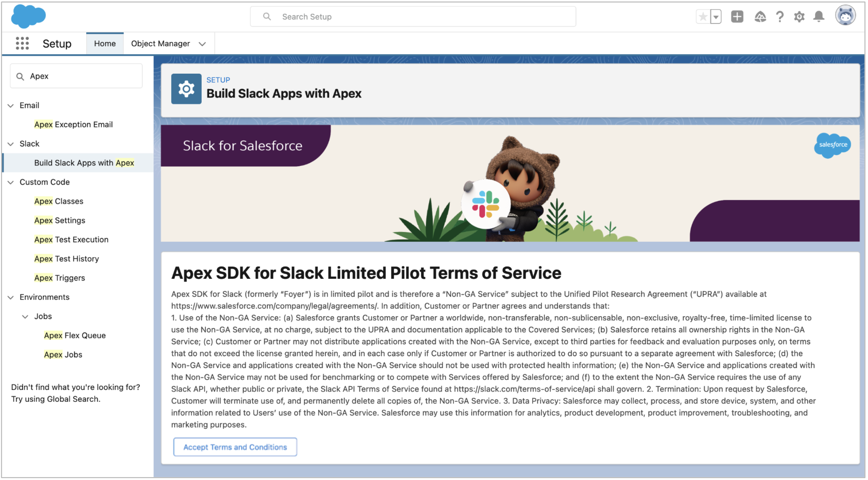Click the favorites star icon

point(703,17)
